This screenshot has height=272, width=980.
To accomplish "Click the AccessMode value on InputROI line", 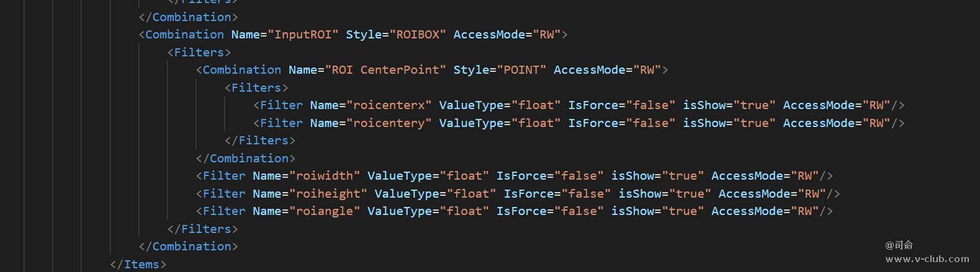I will click(547, 35).
